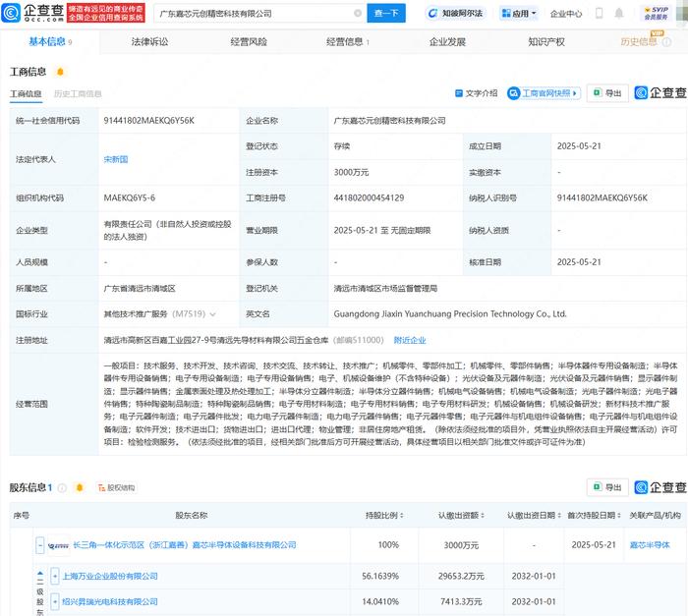Screen dimensions: 688x616
Task: Collapse the 长三角一体化示范区 shareholder row
Action: pyautogui.click(x=40, y=545)
